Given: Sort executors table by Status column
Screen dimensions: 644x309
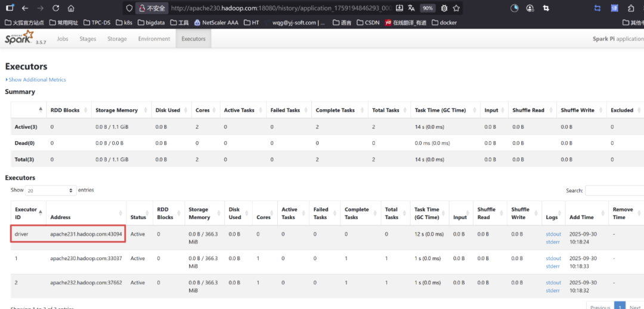Looking at the screenshot, I should (139, 213).
